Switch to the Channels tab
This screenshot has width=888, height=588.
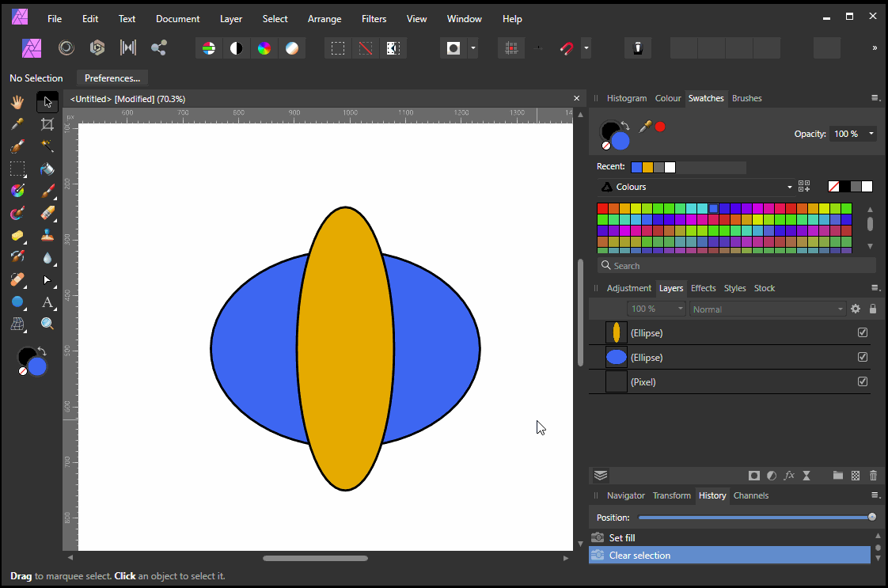pyautogui.click(x=750, y=495)
